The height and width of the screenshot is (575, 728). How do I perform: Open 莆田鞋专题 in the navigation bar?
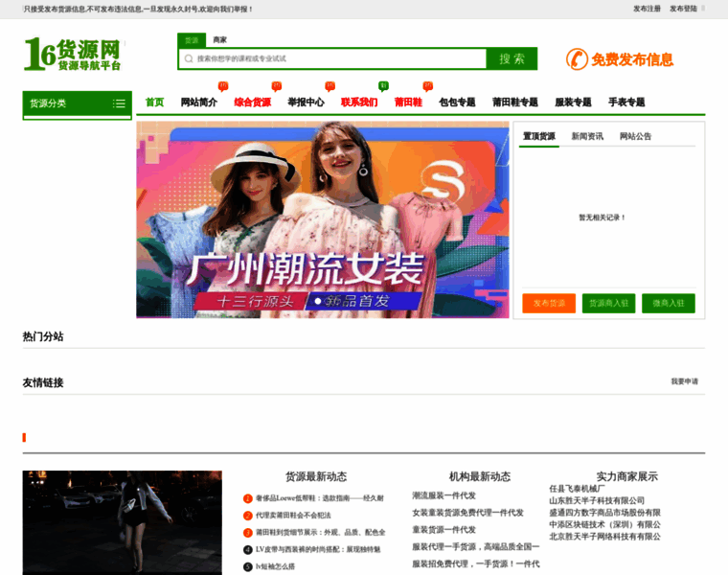coord(515,103)
